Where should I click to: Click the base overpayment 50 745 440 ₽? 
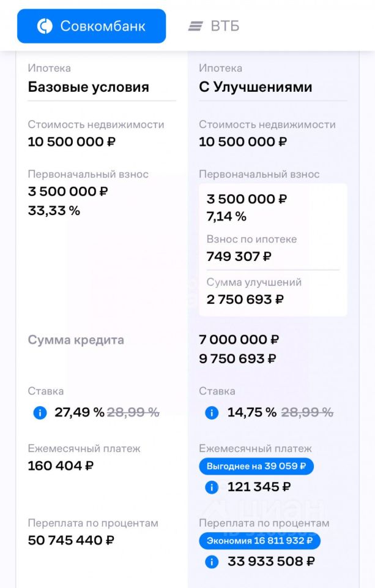(x=71, y=540)
